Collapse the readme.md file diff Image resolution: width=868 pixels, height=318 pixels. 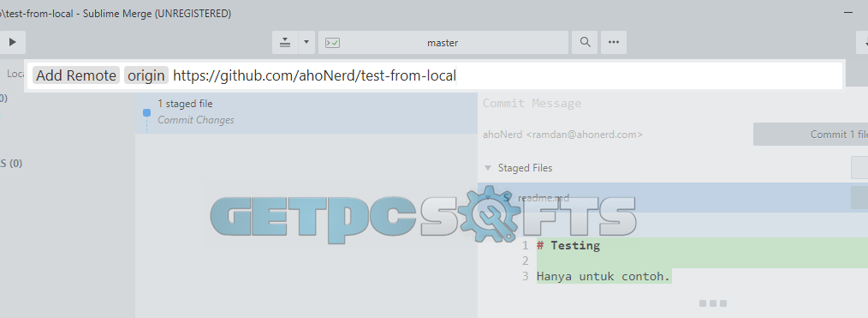[x=488, y=198]
